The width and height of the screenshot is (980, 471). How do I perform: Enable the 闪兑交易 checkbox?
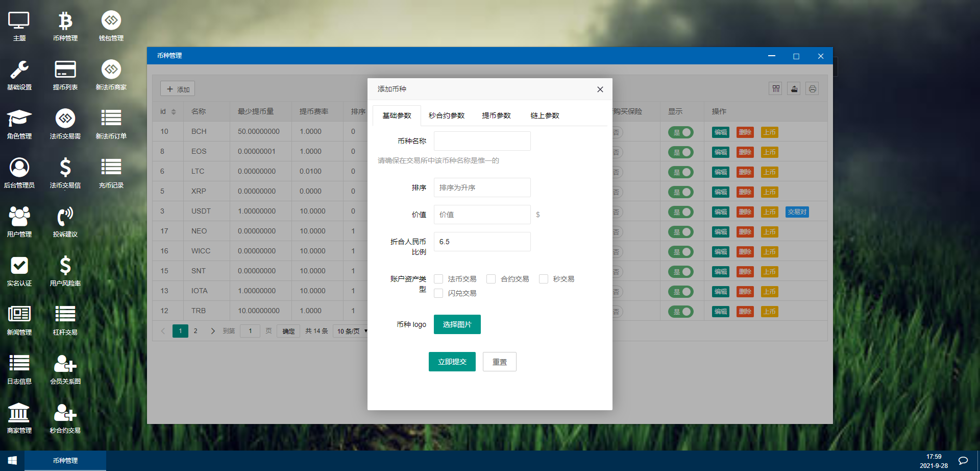[438, 293]
